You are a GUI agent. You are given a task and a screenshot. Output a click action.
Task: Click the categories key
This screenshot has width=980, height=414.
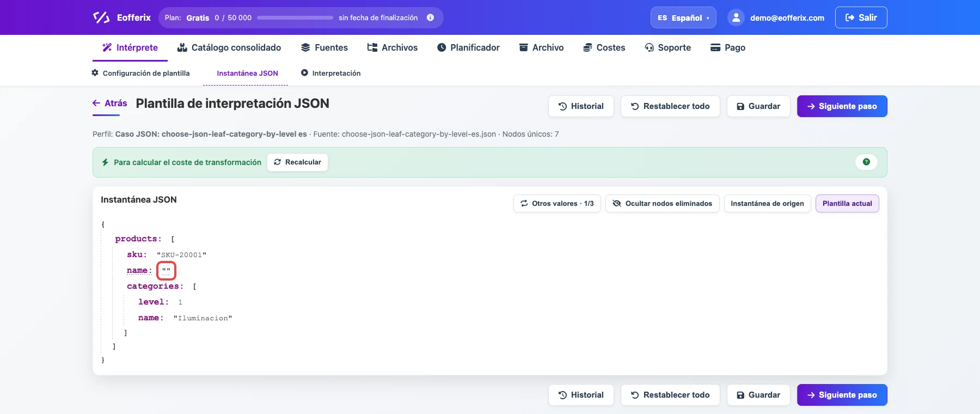[155, 286]
